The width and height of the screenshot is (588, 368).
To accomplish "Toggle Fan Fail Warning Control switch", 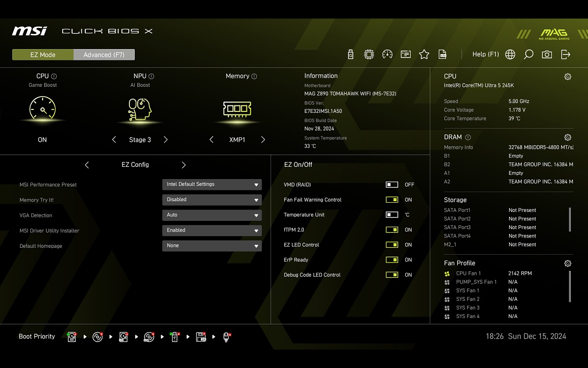I will (x=392, y=200).
